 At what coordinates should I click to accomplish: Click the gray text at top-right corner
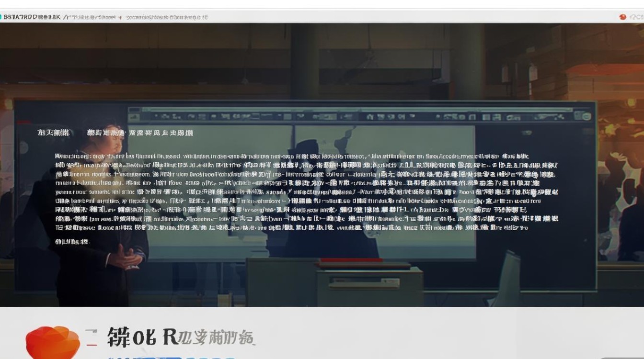(635, 17)
